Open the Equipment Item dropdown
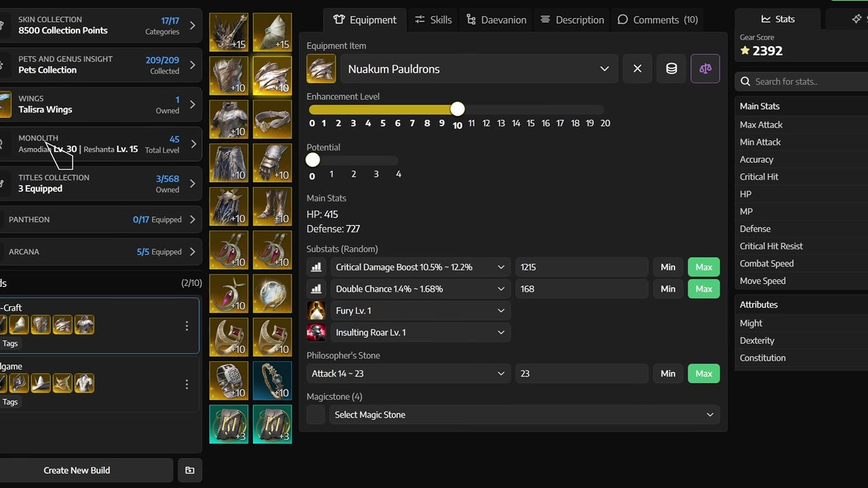This screenshot has width=868, height=488. click(479, 68)
